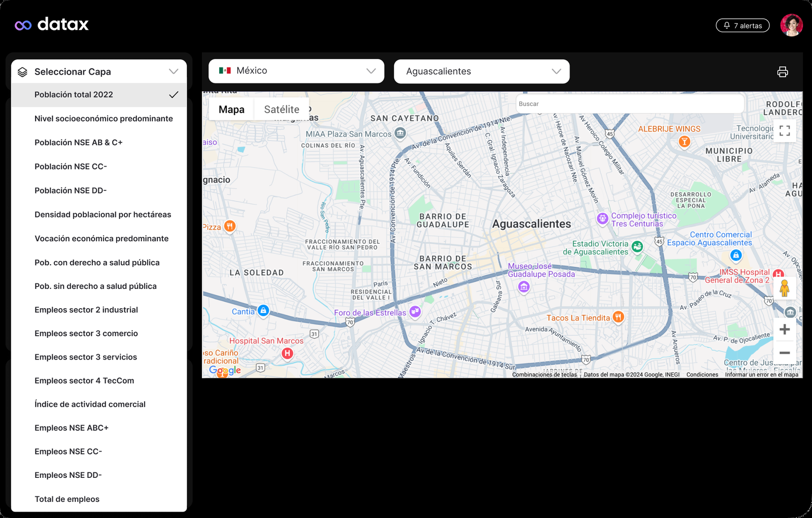Click the Google logo on map

point(225,371)
